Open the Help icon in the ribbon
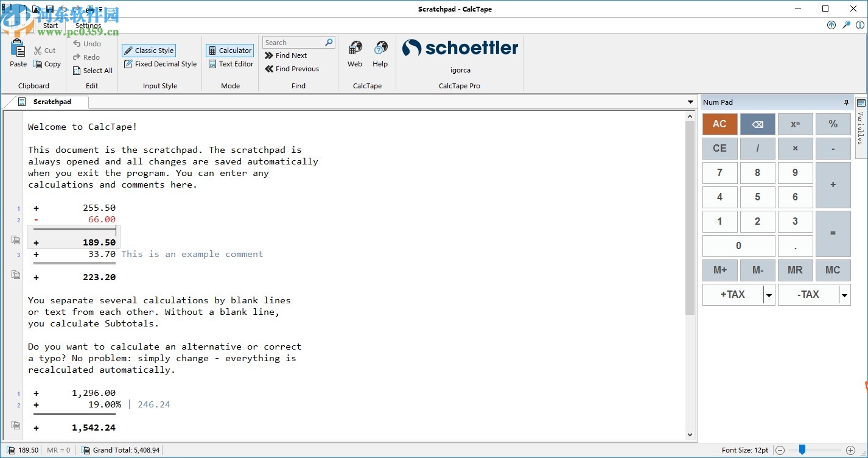868x458 pixels. 380,48
